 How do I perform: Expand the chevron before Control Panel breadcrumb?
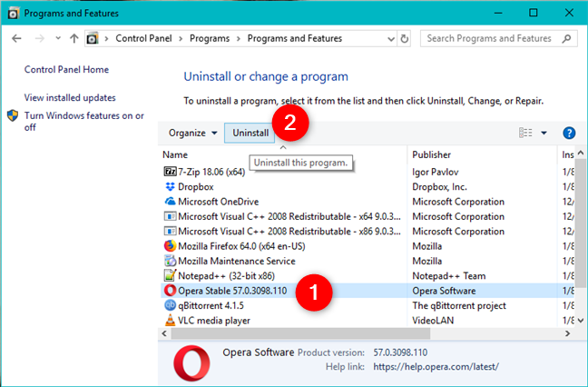coord(106,39)
